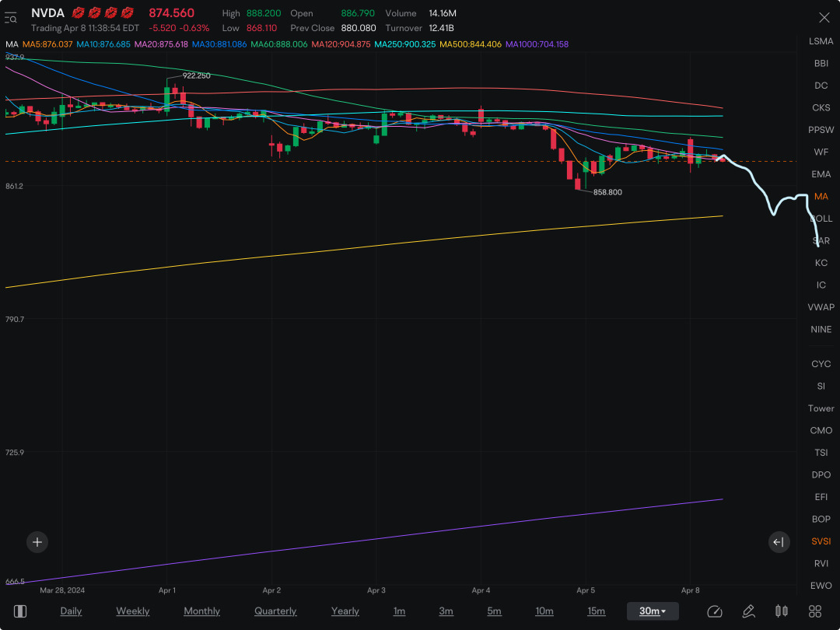Enable the EMA indicator
The width and height of the screenshot is (840, 630).
(x=821, y=174)
